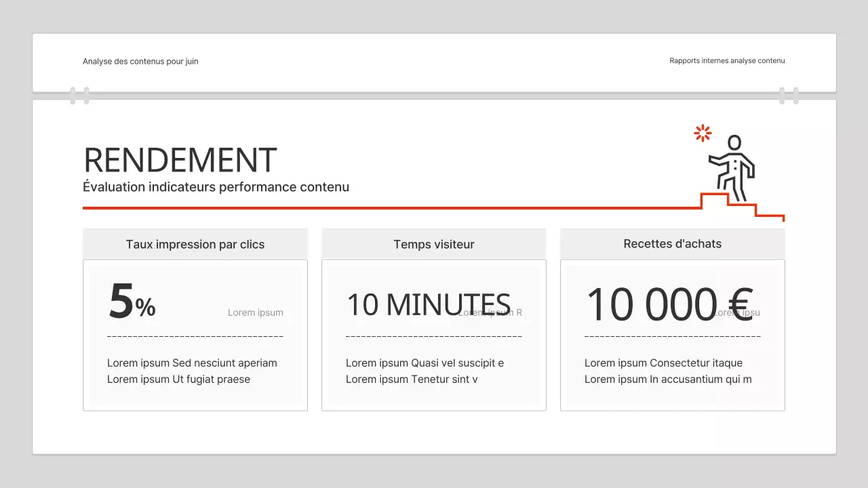Click the Évaluation indicateurs performance contenu subtitle
868x488 pixels.
pos(216,186)
